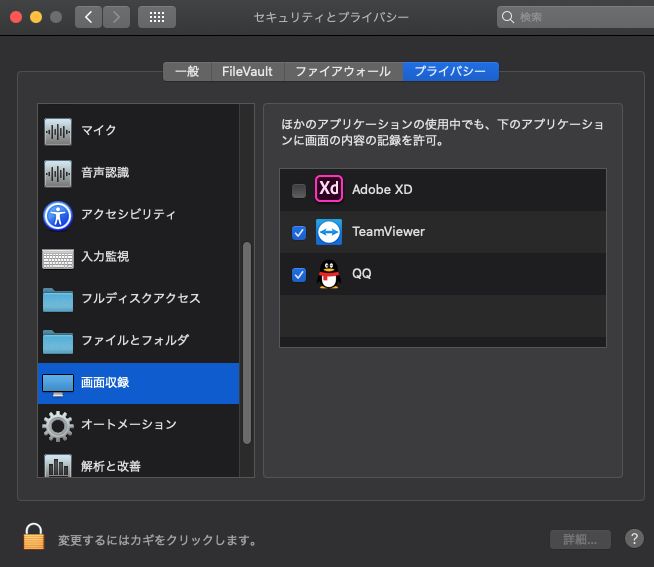654x567 pixels.
Task: Click the keyboard icon for 入力監視
Action: (x=58, y=259)
